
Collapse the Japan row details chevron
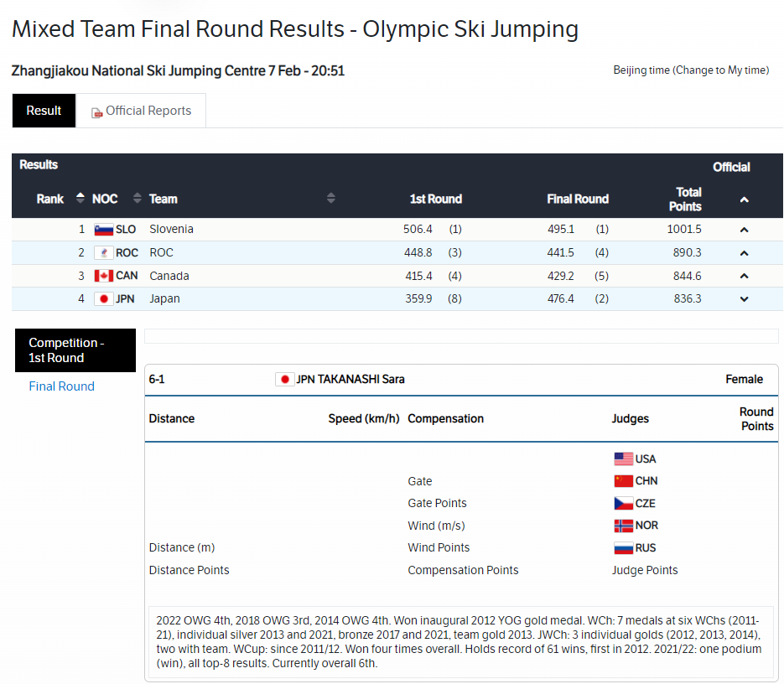click(744, 299)
